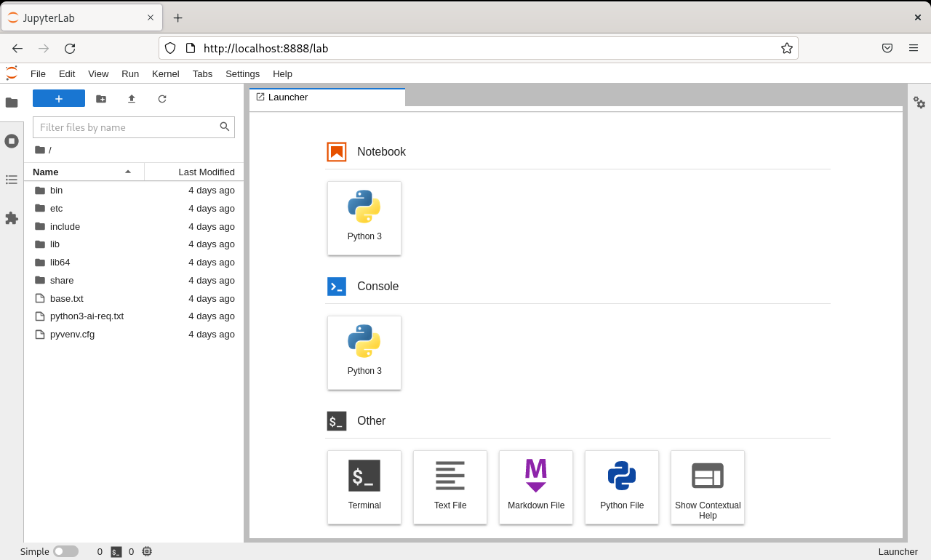This screenshot has width=931, height=560.
Task: Open base.txt from the file browser
Action: (x=66, y=298)
